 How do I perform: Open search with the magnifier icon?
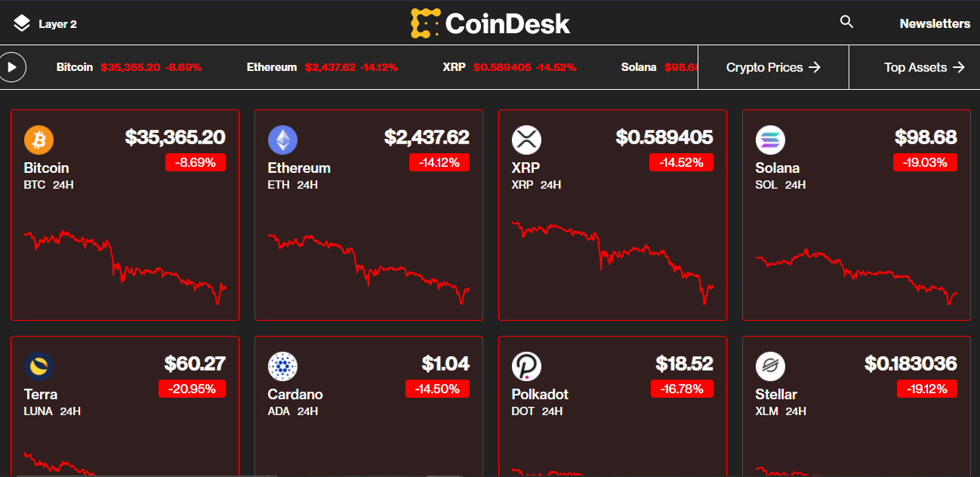(x=846, y=22)
